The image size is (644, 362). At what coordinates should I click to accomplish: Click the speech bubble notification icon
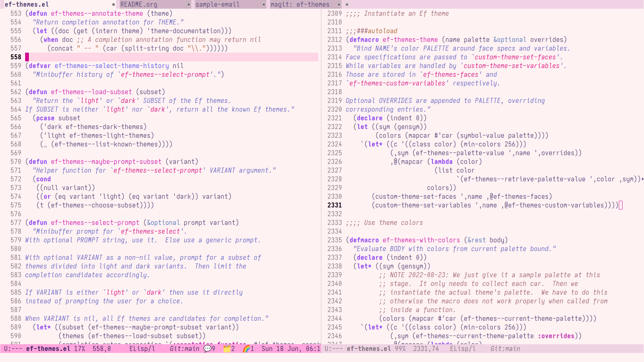[207, 349]
